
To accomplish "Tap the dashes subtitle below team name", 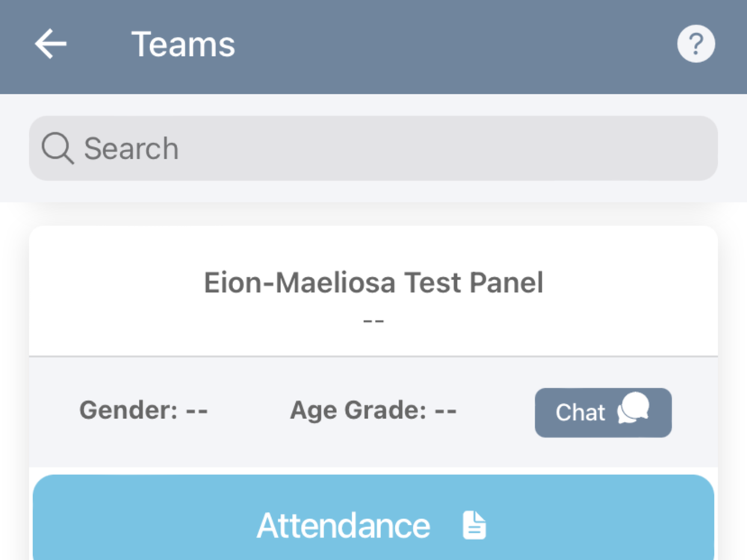I will (x=373, y=320).
